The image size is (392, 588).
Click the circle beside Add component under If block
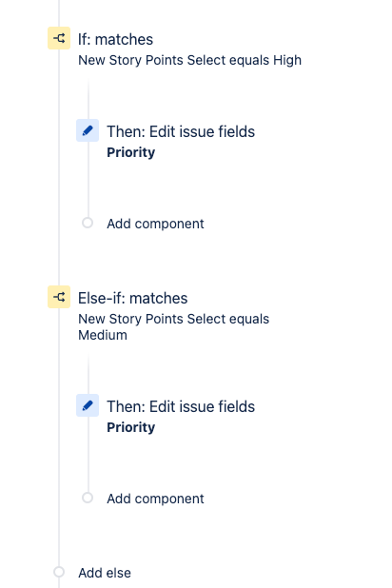pyautogui.click(x=88, y=223)
